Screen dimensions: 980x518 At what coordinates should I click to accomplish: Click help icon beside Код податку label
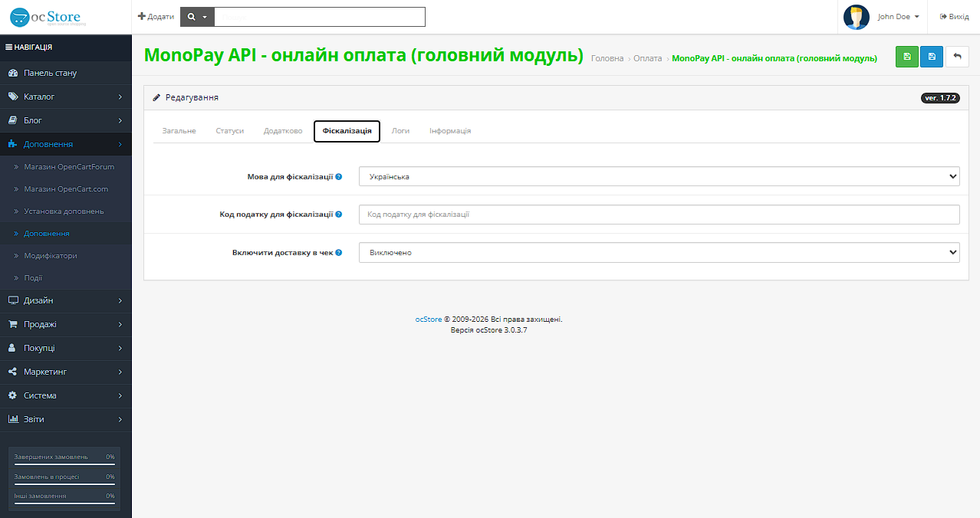(x=339, y=215)
